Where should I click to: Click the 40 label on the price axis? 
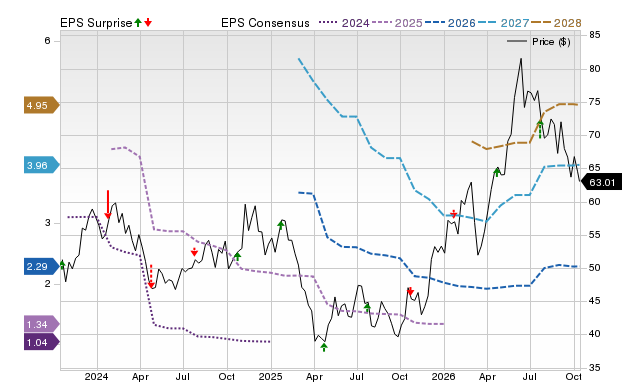point(594,334)
